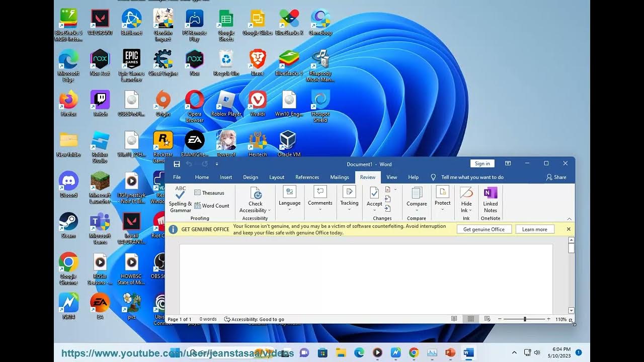
Task: Go to the Next change icon
Action: (388, 209)
